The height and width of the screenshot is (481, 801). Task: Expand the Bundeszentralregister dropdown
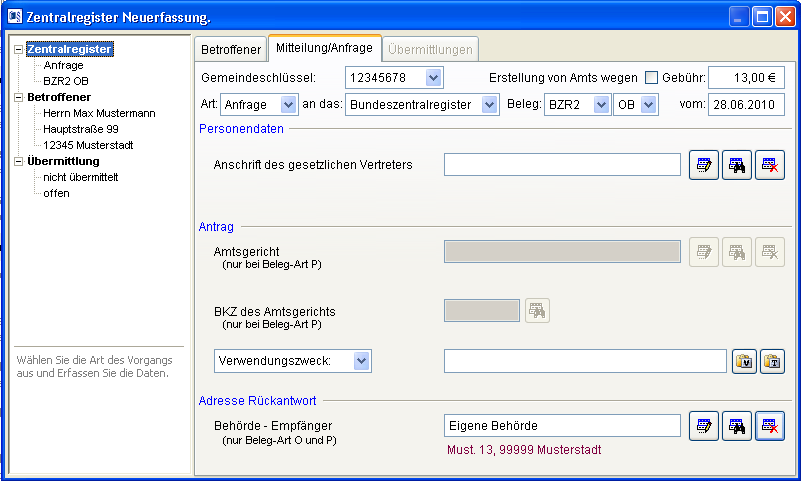(x=489, y=105)
